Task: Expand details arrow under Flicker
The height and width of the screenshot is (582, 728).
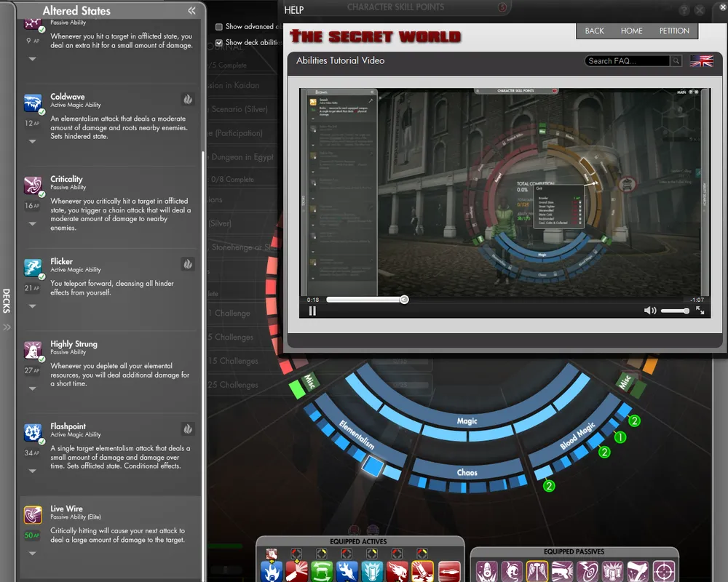Action: 33,306
